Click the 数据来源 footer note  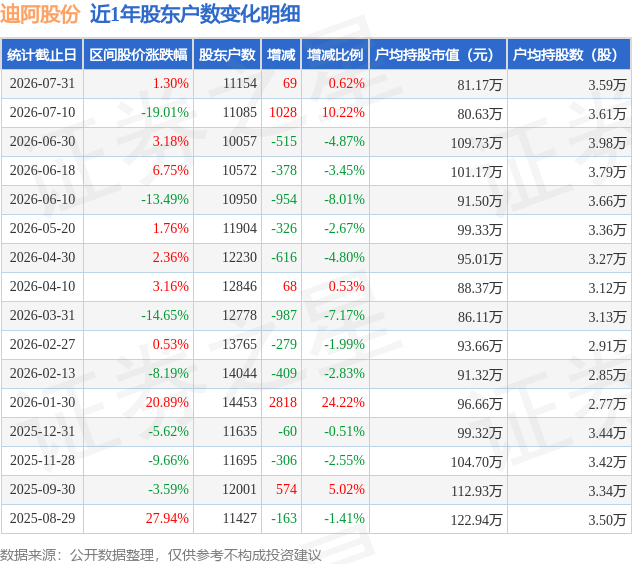tap(160, 555)
